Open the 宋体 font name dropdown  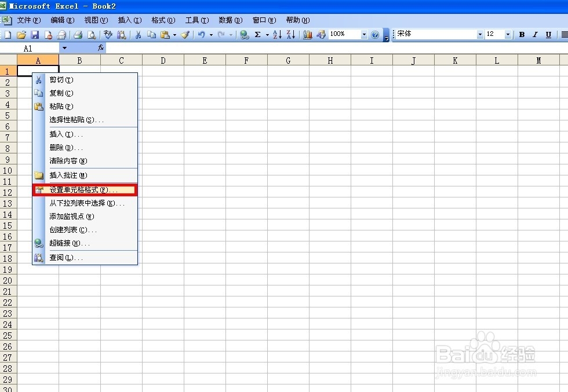point(480,35)
